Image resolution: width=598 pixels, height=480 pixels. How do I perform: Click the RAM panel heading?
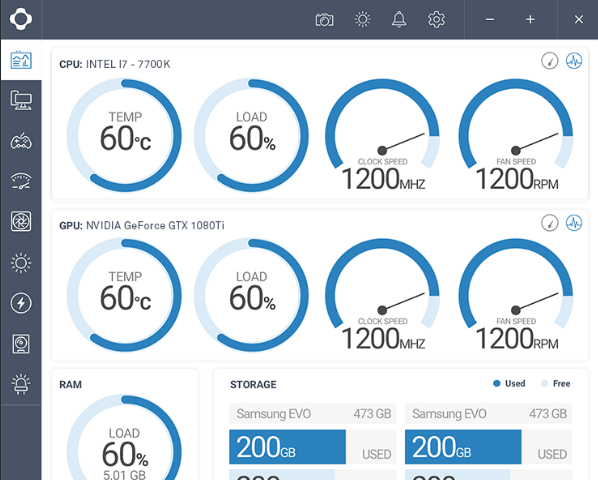tap(70, 384)
